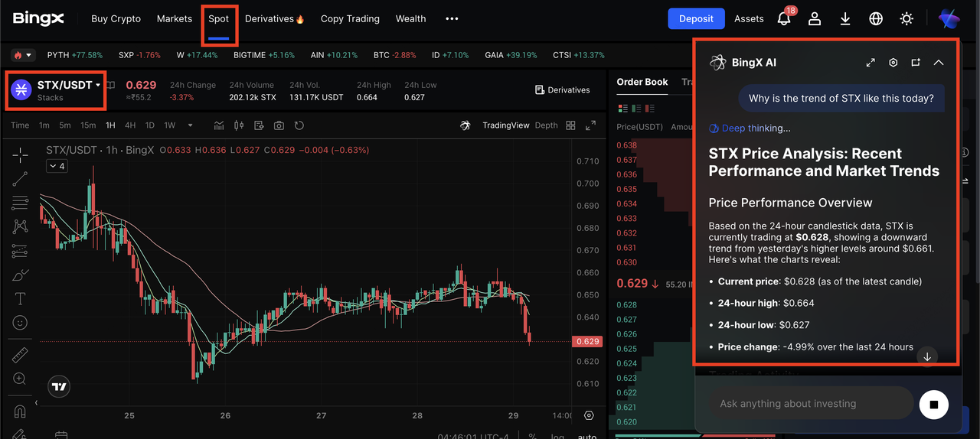Open the language globe icon
980x439 pixels.
click(876, 18)
